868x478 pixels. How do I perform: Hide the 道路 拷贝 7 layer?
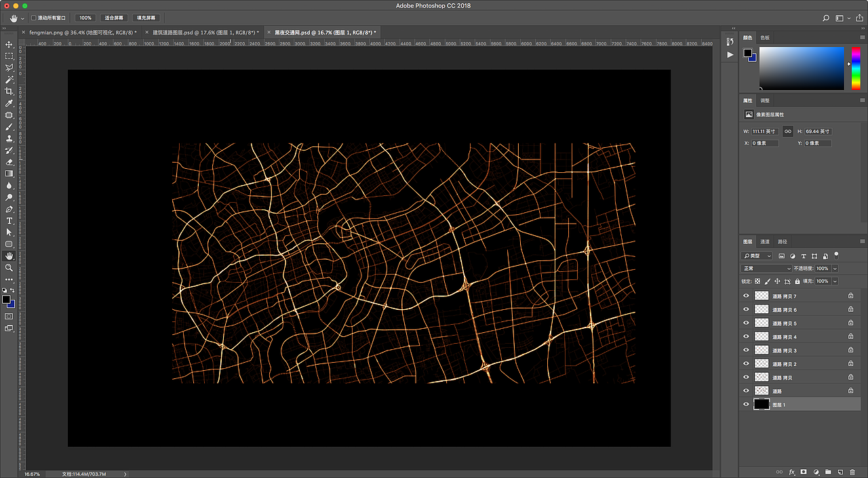coord(747,296)
